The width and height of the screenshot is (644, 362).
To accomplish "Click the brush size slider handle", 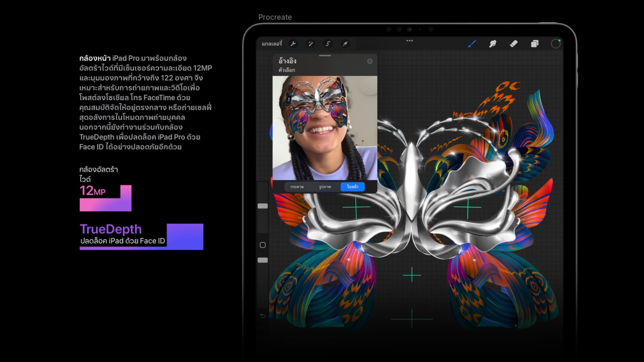I will click(x=262, y=206).
